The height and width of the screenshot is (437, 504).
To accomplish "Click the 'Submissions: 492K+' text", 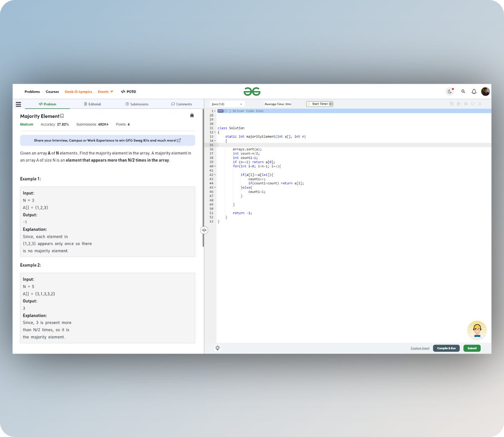I will 92,124.
